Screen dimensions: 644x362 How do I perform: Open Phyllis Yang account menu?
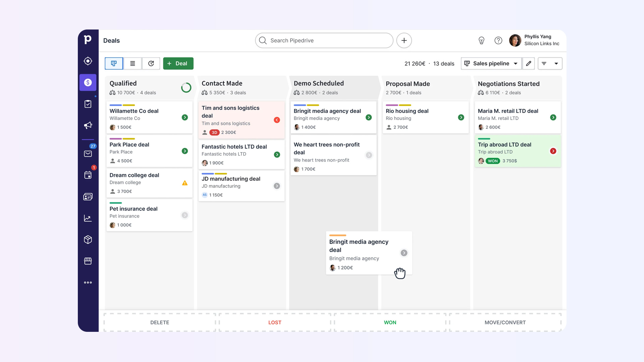(x=534, y=40)
